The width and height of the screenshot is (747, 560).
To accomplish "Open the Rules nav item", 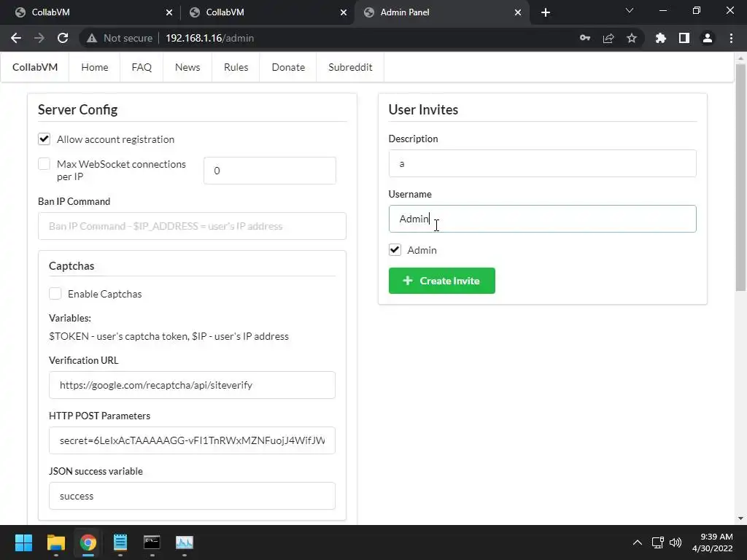I will click(236, 67).
